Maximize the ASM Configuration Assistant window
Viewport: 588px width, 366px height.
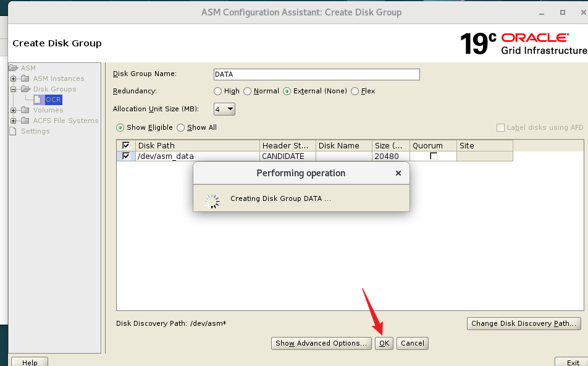coord(563,12)
